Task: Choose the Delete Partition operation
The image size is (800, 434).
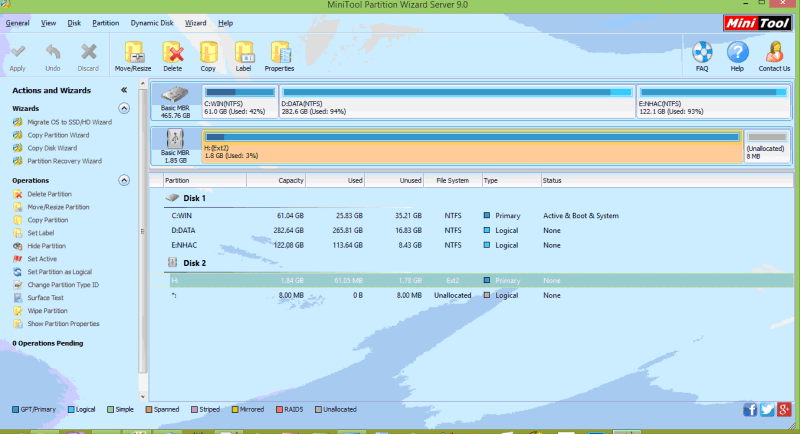Action: pyautogui.click(x=49, y=194)
